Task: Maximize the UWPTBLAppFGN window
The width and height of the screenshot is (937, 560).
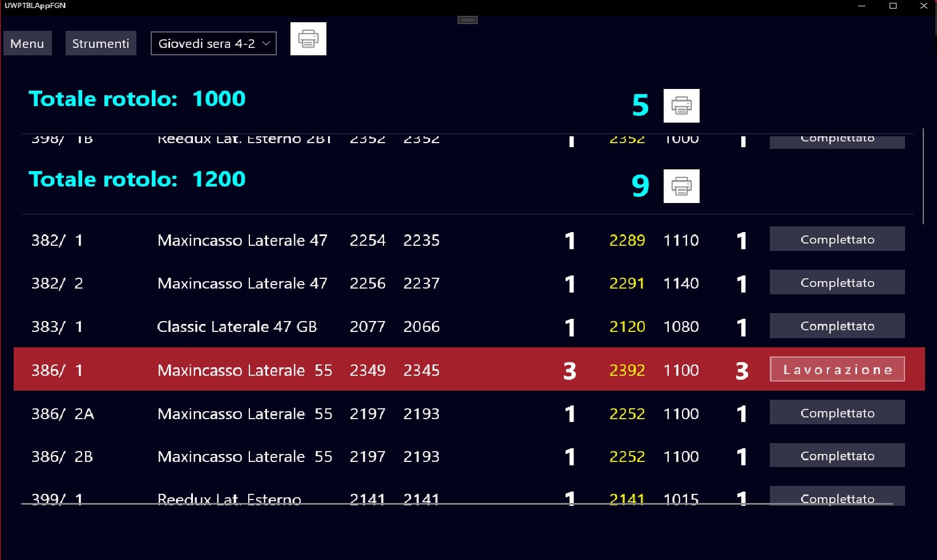Action: (893, 6)
